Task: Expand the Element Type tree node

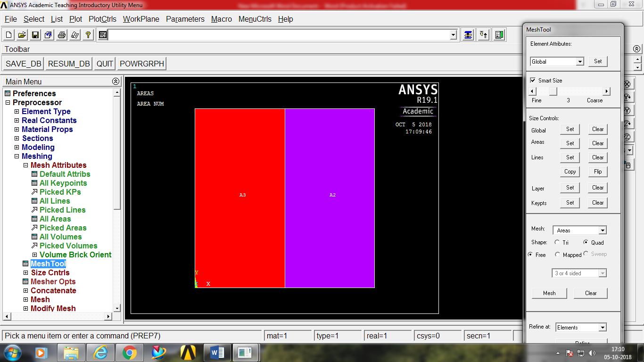Action: pyautogui.click(x=17, y=111)
